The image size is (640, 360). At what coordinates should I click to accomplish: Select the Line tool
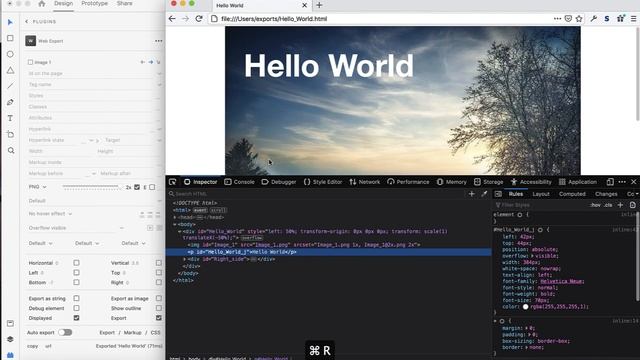point(10,86)
